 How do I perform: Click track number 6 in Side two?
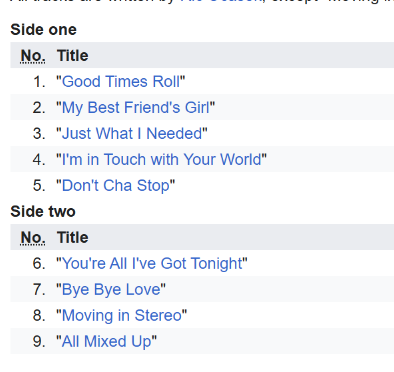(x=39, y=264)
